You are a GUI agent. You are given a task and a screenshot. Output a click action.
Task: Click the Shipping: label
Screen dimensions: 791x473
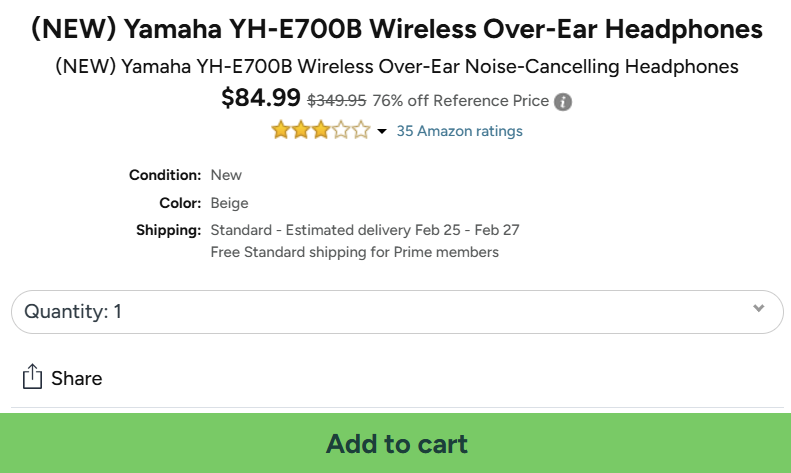pyautogui.click(x=168, y=230)
